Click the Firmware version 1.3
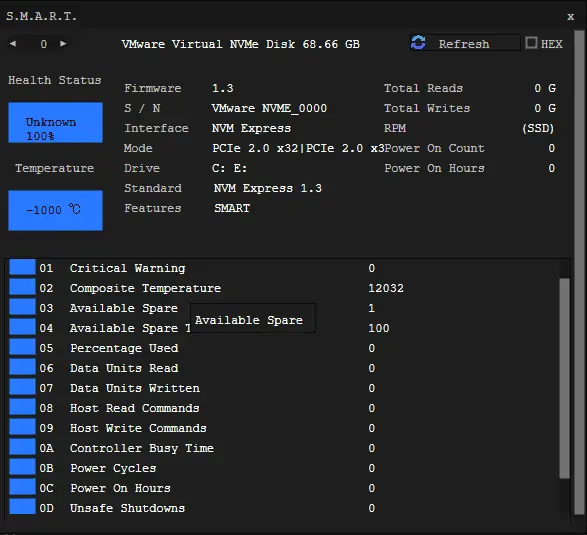Viewport: 587px width, 535px height. pyautogui.click(x=223, y=88)
